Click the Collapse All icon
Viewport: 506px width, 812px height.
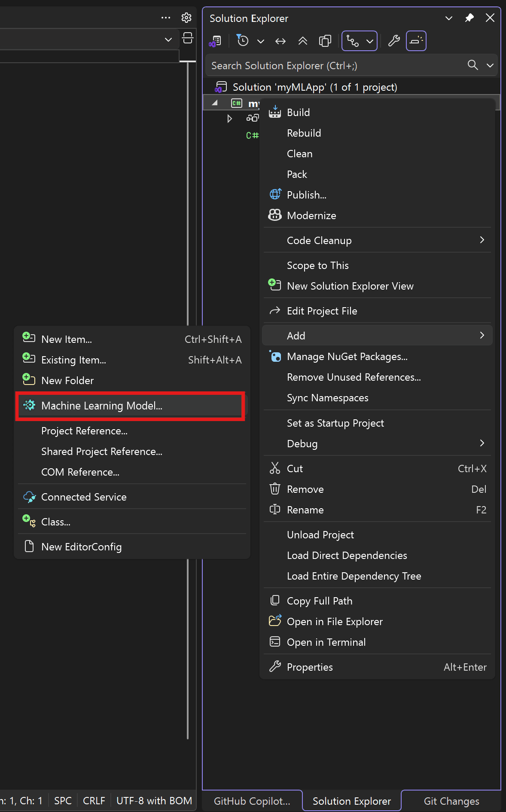303,41
